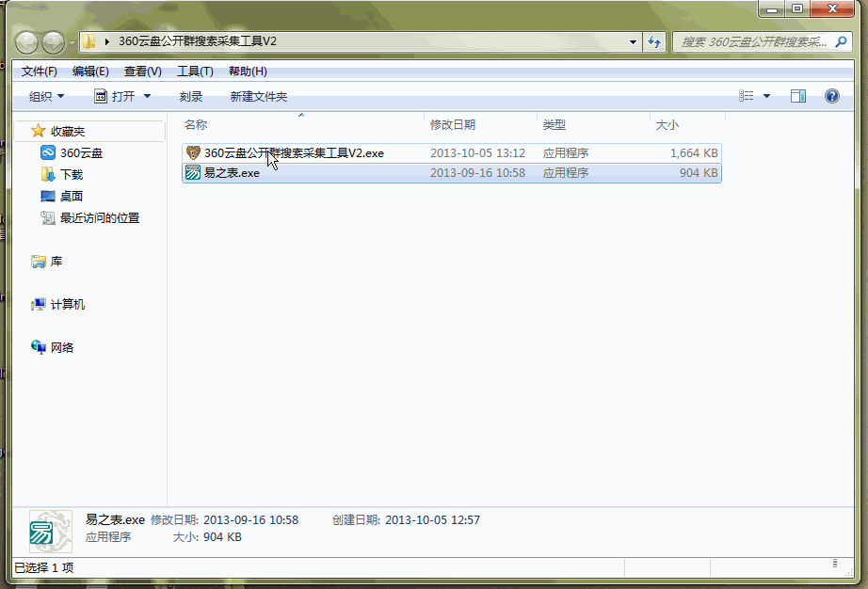This screenshot has width=868, height=589.
Task: Click the recent places icon beside 最近访问的位置
Action: [x=48, y=217]
